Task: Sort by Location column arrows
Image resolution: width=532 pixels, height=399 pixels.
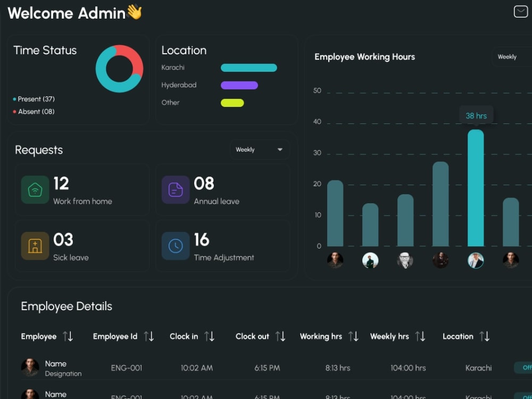Action: 485,336
